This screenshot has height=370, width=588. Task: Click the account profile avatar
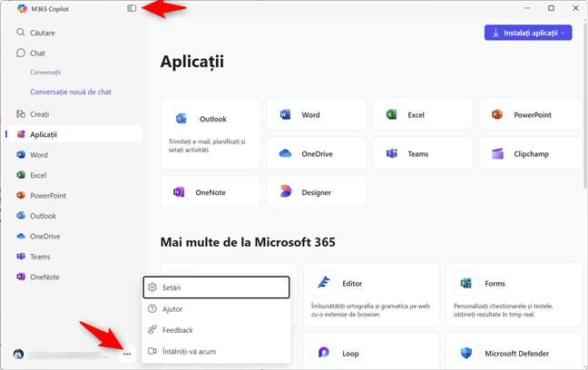(18, 354)
